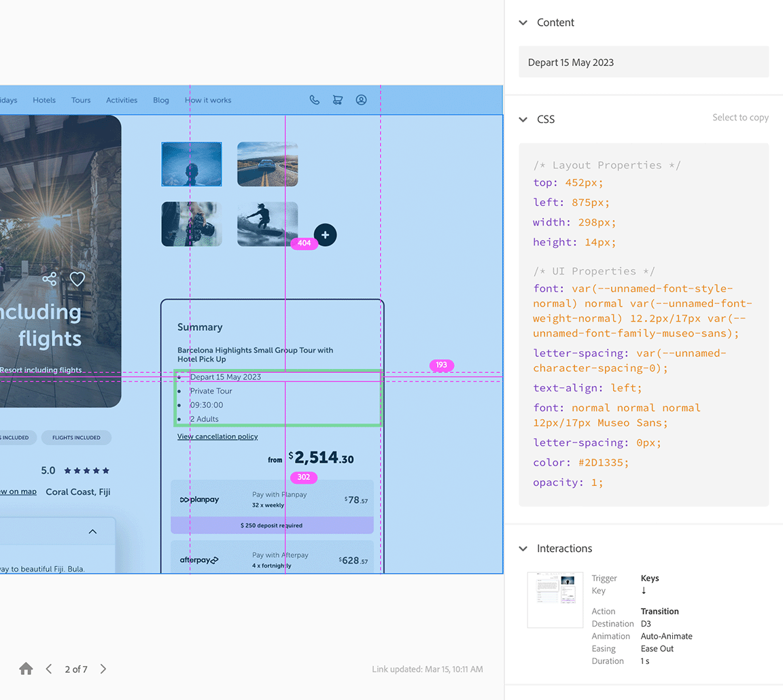Open How it works nav item
Image resolution: width=783 pixels, height=700 pixels.
(x=208, y=100)
